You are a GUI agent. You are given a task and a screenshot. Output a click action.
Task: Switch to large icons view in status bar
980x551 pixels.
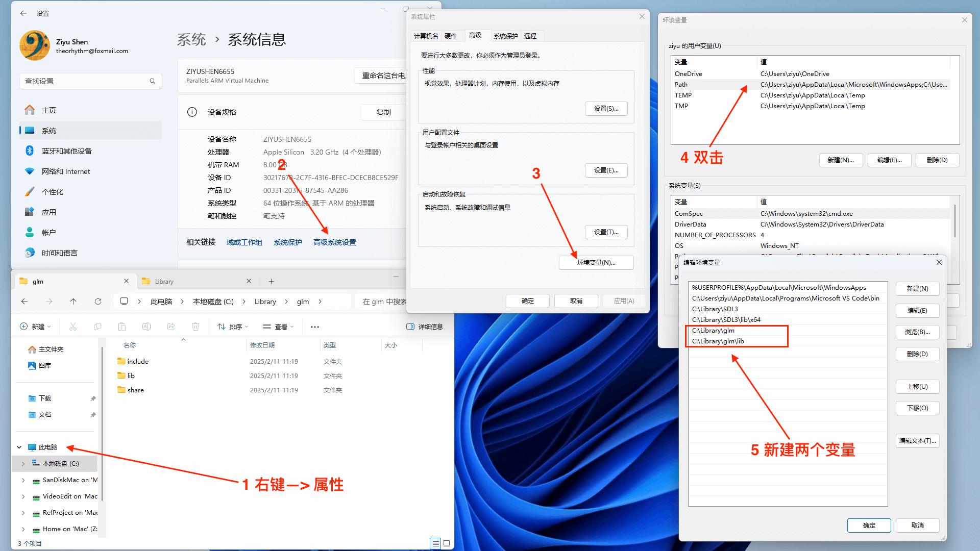click(x=447, y=543)
